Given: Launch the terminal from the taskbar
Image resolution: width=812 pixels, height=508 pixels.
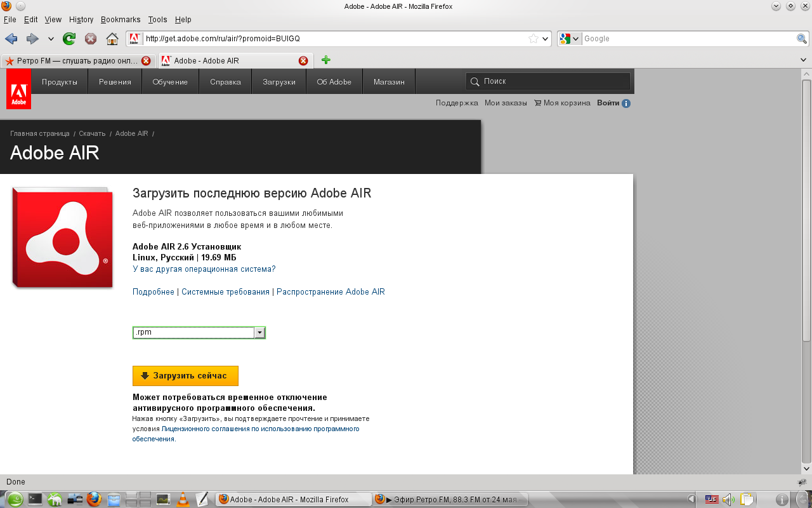Looking at the screenshot, I should click(x=35, y=500).
